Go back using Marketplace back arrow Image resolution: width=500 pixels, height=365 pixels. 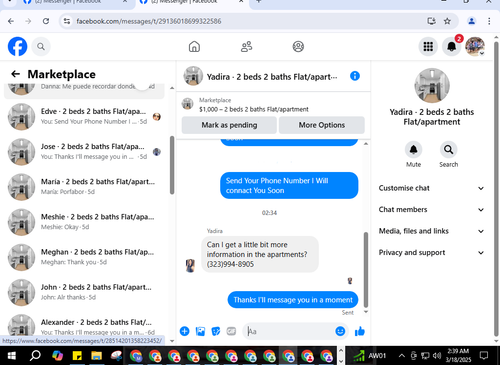pyautogui.click(x=16, y=74)
